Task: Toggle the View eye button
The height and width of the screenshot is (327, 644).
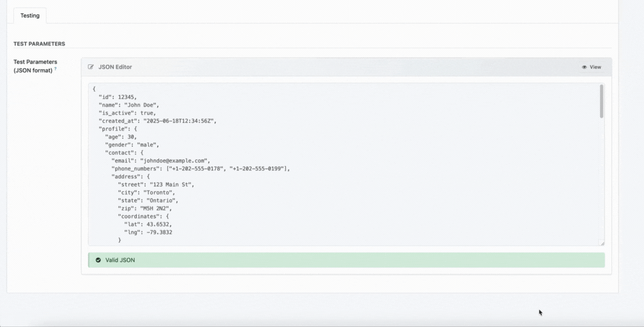Action: (592, 67)
